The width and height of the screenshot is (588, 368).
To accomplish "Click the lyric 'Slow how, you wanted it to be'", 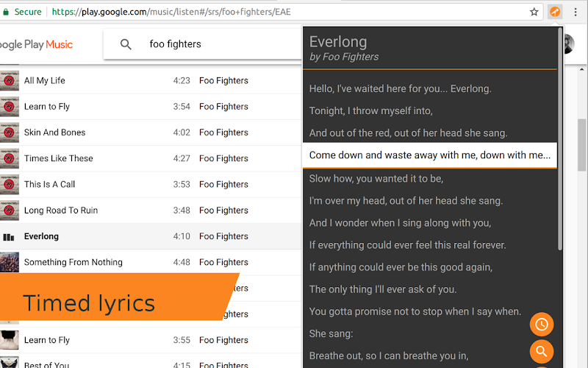I will tap(376, 178).
